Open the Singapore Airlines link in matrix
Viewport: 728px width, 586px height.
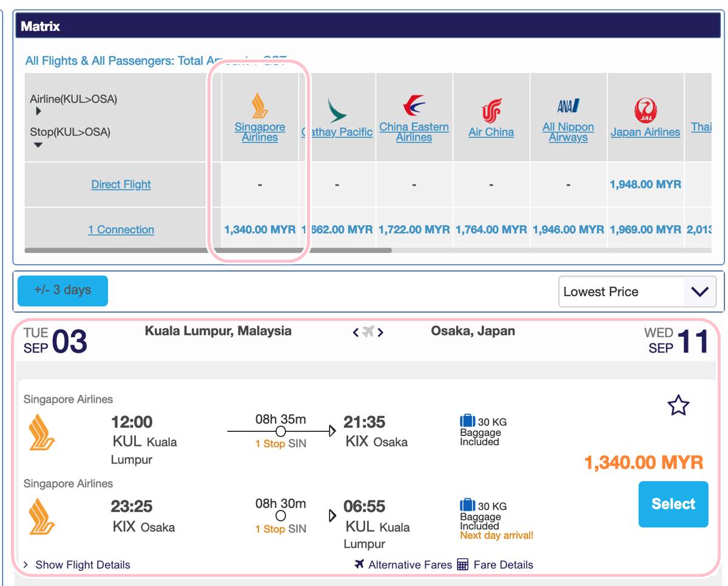coord(260,132)
